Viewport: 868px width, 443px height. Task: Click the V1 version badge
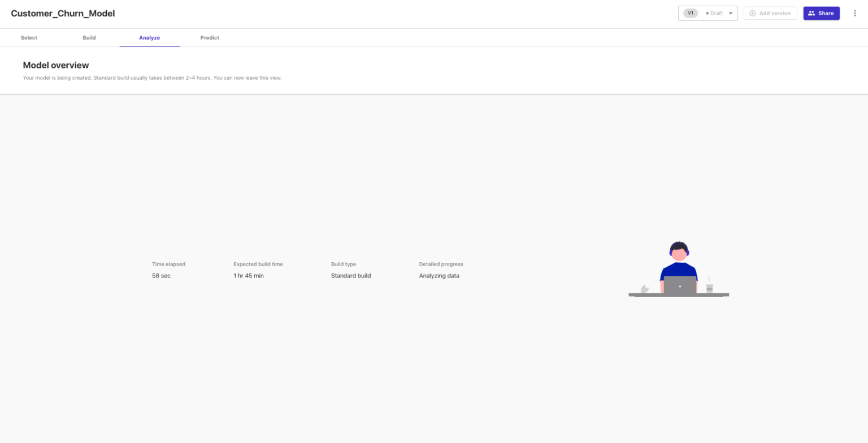pos(690,12)
